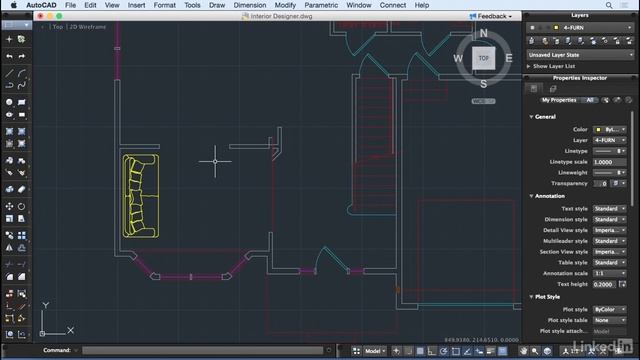640x360 pixels.
Task: Click the Command line input field
Action: 202,350
